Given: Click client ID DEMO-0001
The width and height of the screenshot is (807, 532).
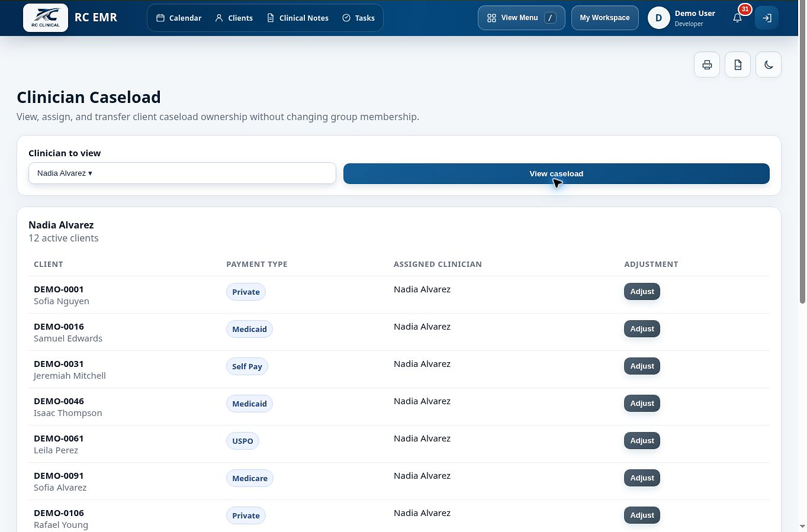Looking at the screenshot, I should [x=59, y=289].
